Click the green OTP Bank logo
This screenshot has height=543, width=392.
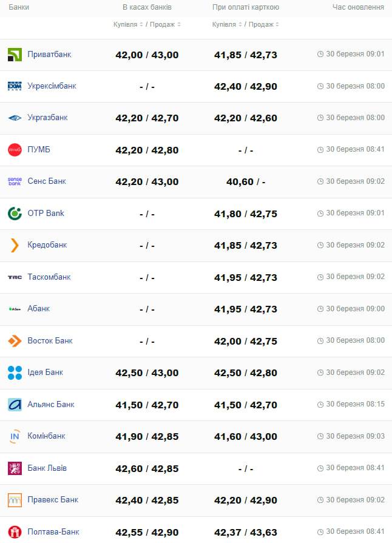(15, 214)
